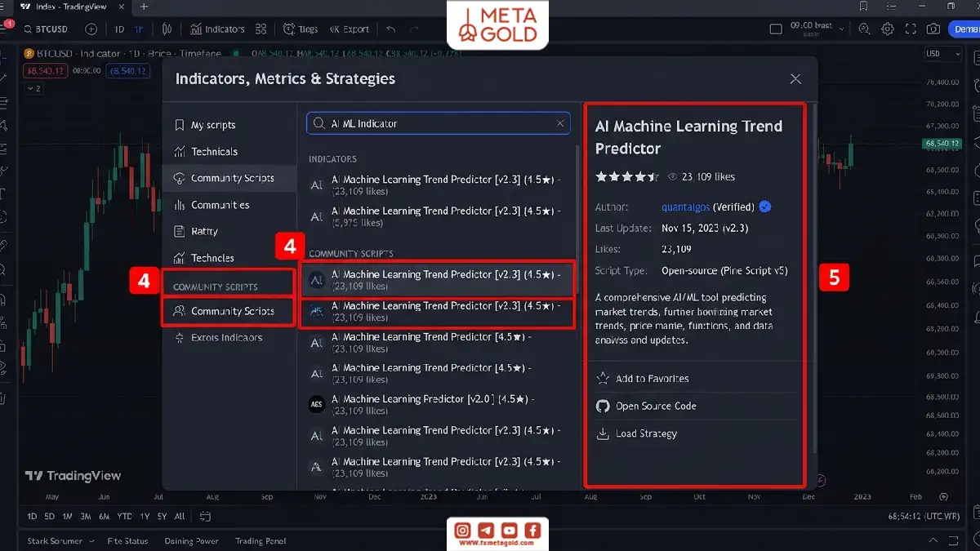Viewport: 980px width, 551px height.
Task: Clear the indicator search text
Action: point(560,123)
